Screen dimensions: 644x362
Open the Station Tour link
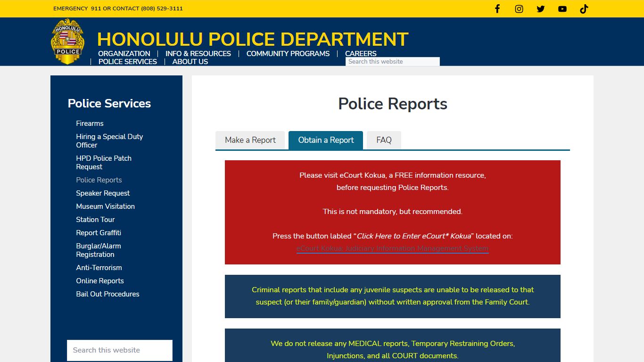pyautogui.click(x=95, y=220)
